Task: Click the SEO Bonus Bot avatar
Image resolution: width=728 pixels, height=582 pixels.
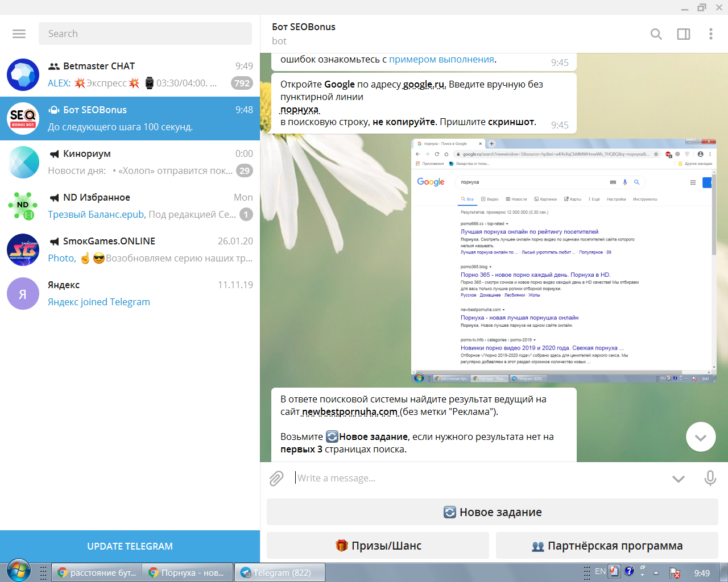Action: click(x=23, y=118)
